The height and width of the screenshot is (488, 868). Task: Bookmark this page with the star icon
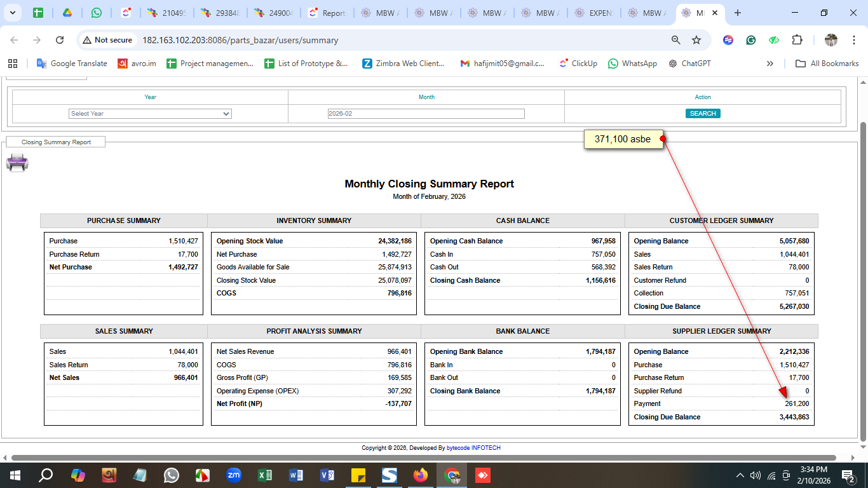pyautogui.click(x=696, y=40)
